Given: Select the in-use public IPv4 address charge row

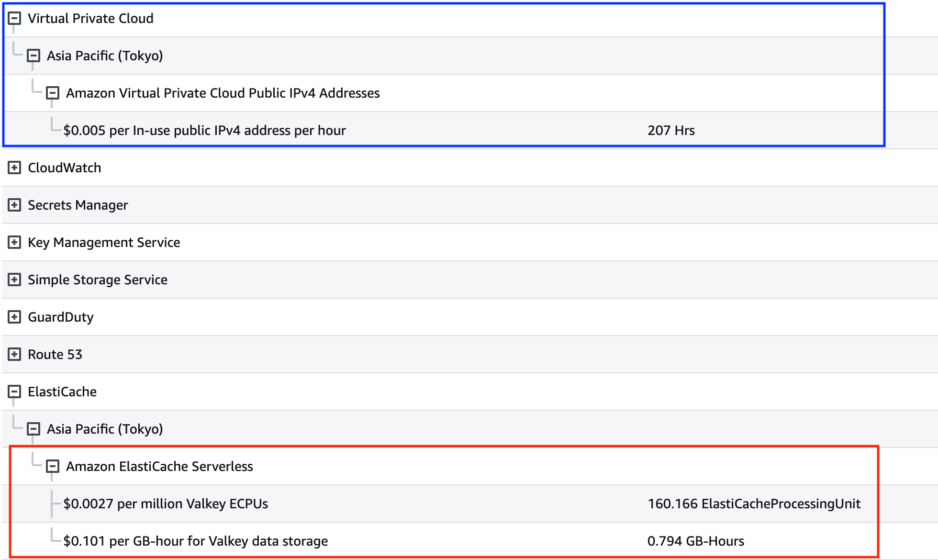Looking at the screenshot, I should (204, 131).
